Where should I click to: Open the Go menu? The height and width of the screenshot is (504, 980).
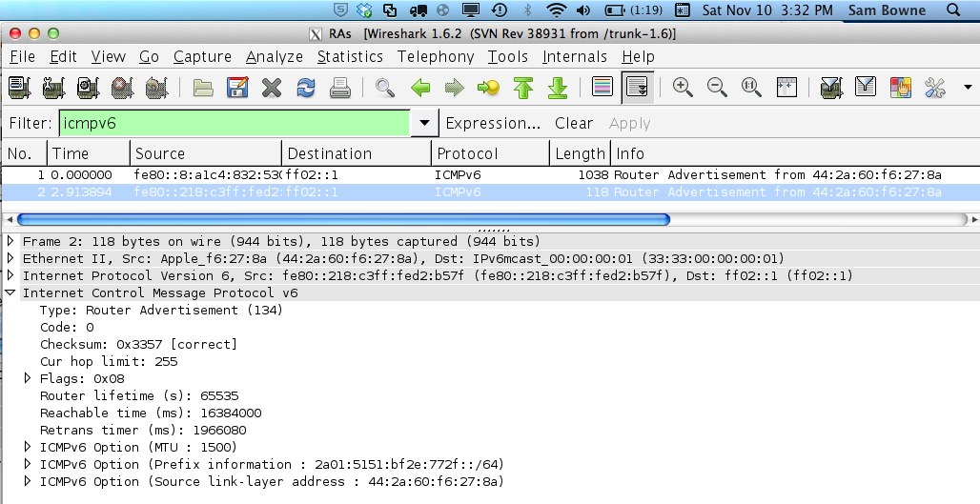pyautogui.click(x=149, y=57)
